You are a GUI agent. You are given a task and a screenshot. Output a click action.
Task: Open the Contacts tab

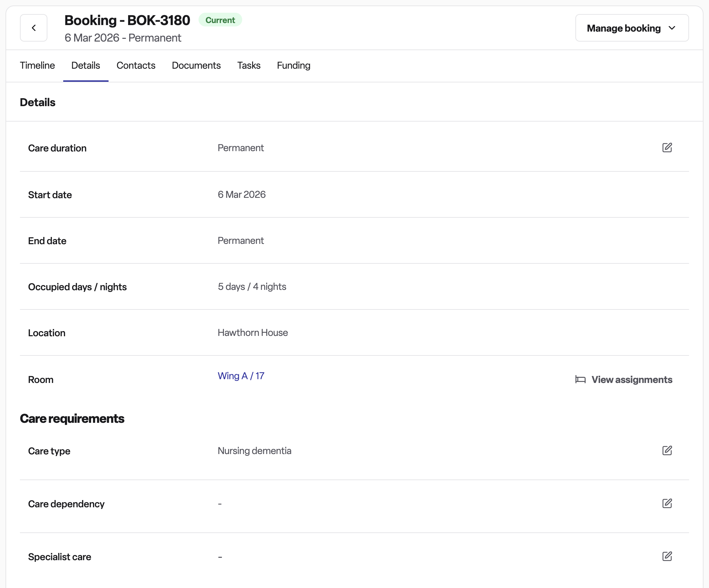coord(136,65)
